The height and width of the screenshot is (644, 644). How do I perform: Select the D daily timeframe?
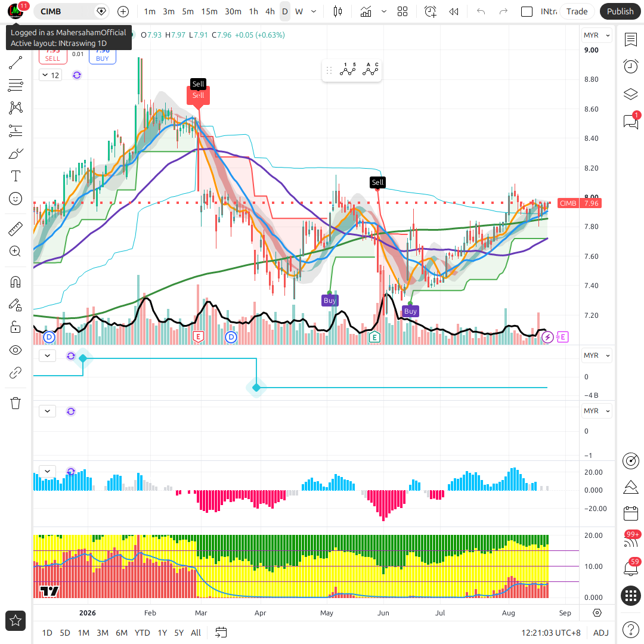285,11
